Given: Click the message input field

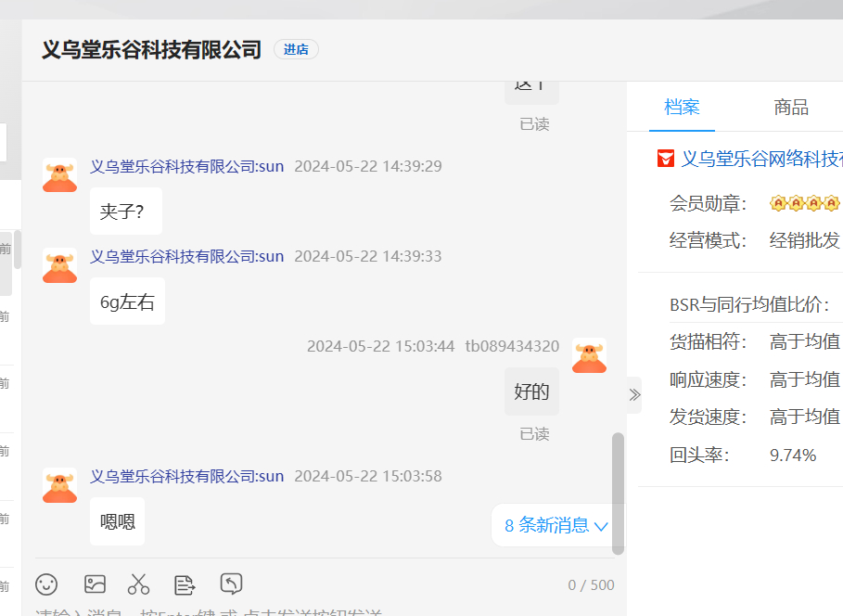Looking at the screenshot, I should click(278, 610).
